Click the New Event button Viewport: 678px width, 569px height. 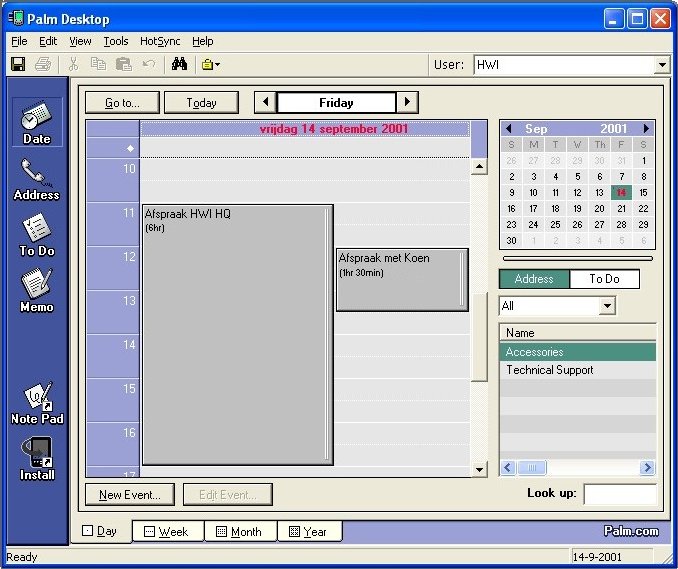click(130, 495)
